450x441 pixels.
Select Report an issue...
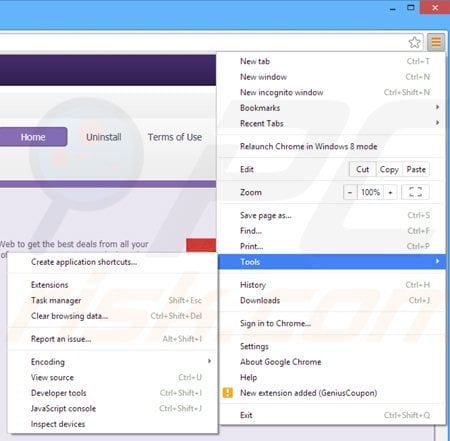pos(113,339)
